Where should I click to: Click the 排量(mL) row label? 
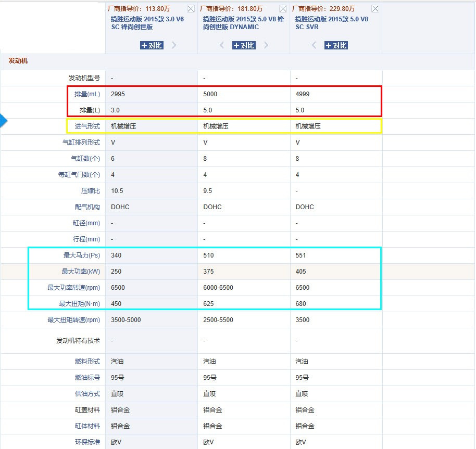87,94
